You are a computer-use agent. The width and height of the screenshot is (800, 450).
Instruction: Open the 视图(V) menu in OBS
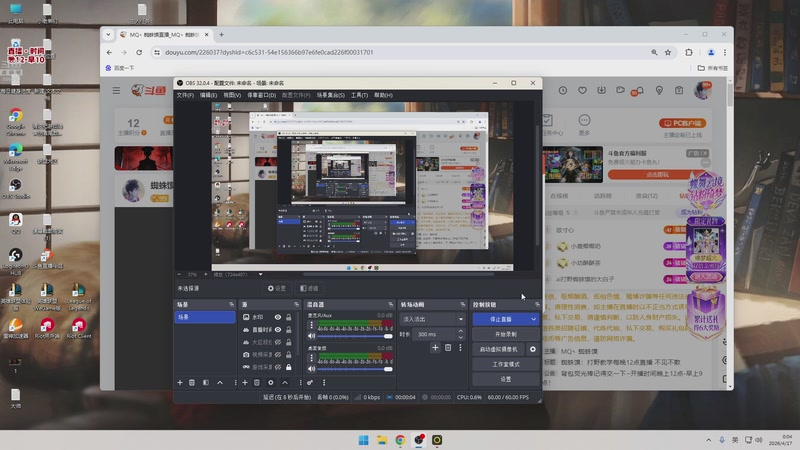click(x=232, y=95)
